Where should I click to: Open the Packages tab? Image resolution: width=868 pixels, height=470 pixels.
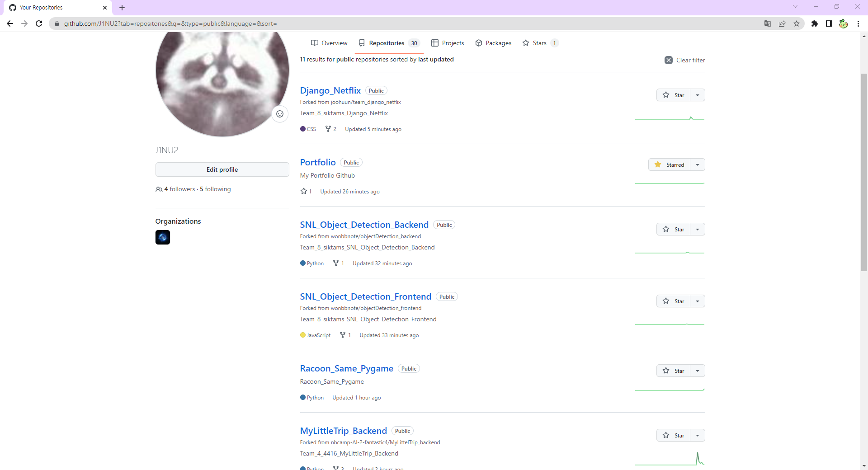pyautogui.click(x=493, y=43)
